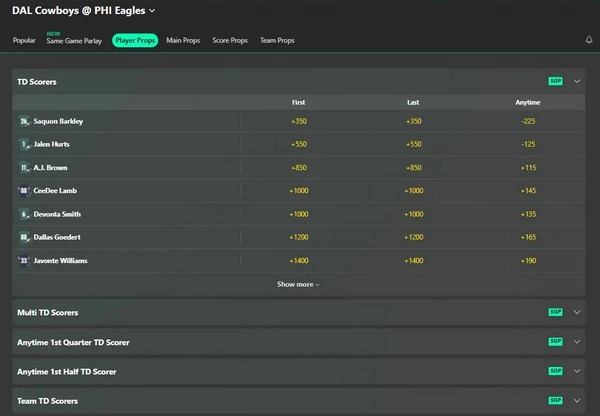
Task: Click SGP badge on Team TD Scorers
Action: [555, 400]
